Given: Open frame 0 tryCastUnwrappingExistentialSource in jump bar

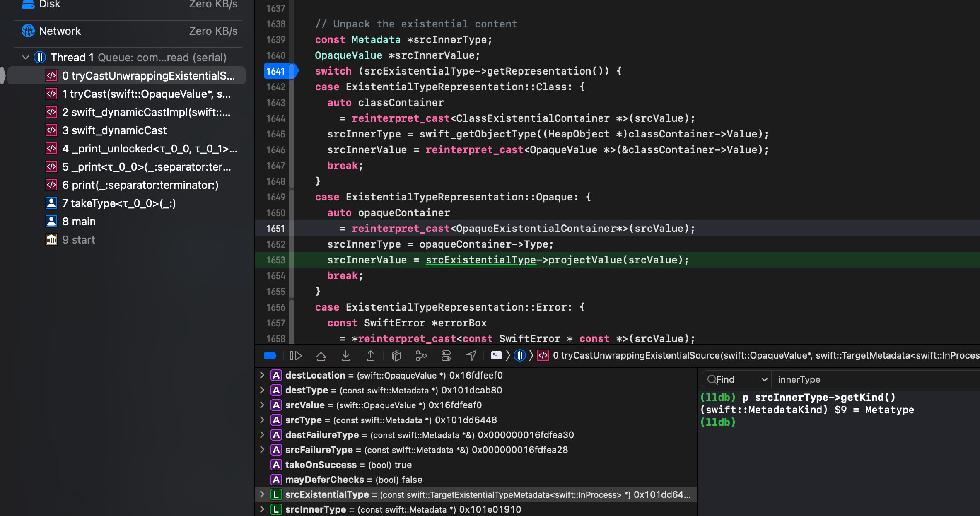Looking at the screenshot, I should (x=766, y=355).
